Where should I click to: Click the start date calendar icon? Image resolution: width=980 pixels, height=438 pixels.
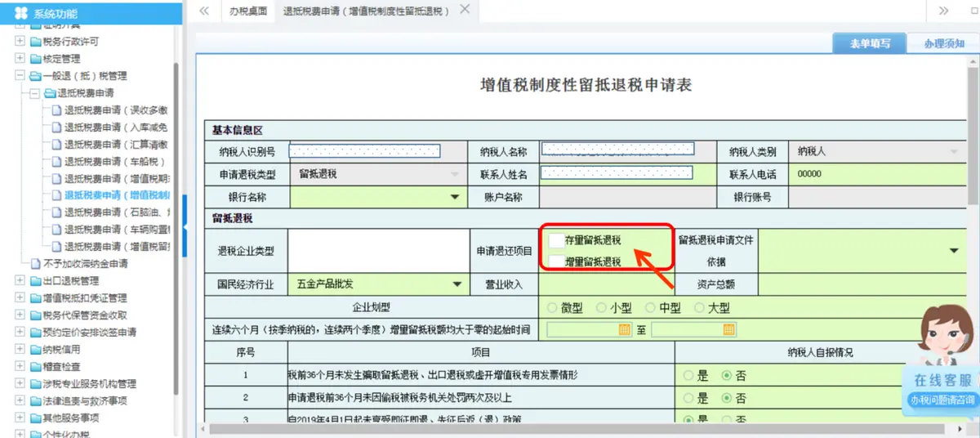coord(625,329)
